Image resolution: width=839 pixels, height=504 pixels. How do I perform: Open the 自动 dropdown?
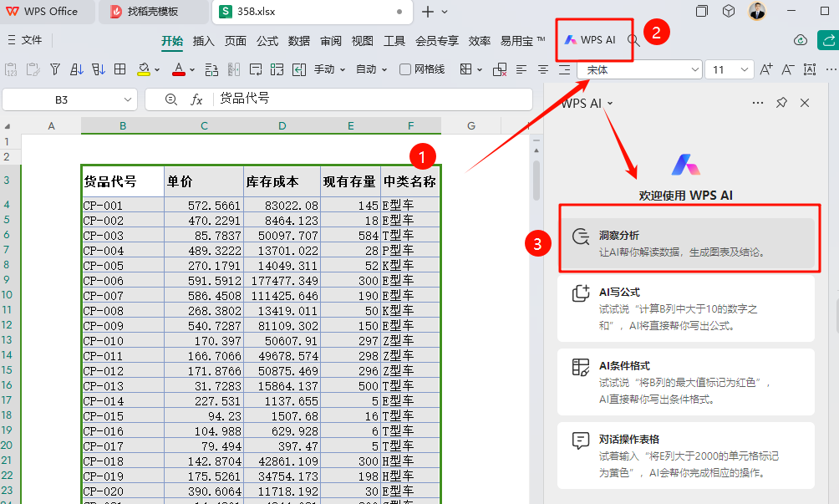[371, 69]
